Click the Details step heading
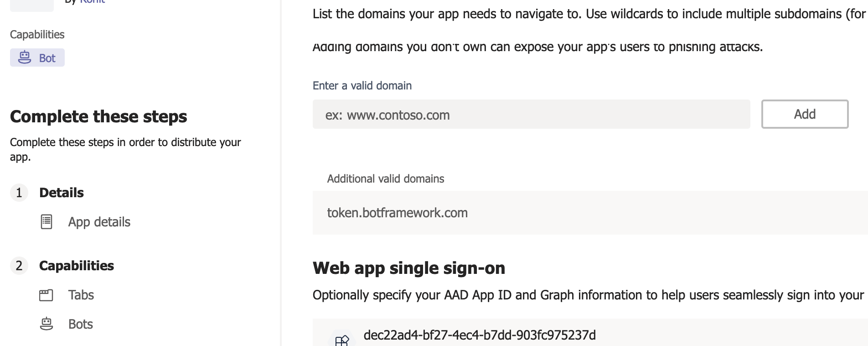The width and height of the screenshot is (868, 346). tap(62, 192)
